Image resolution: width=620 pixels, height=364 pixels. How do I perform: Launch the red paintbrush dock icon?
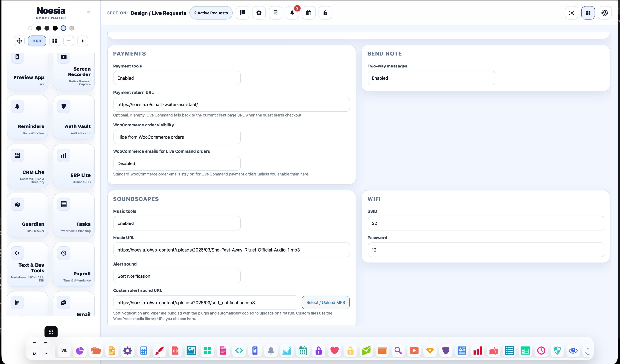(159, 351)
